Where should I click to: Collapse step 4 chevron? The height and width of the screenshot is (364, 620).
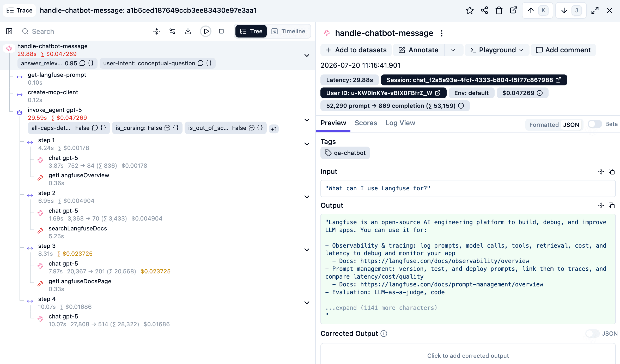click(307, 303)
